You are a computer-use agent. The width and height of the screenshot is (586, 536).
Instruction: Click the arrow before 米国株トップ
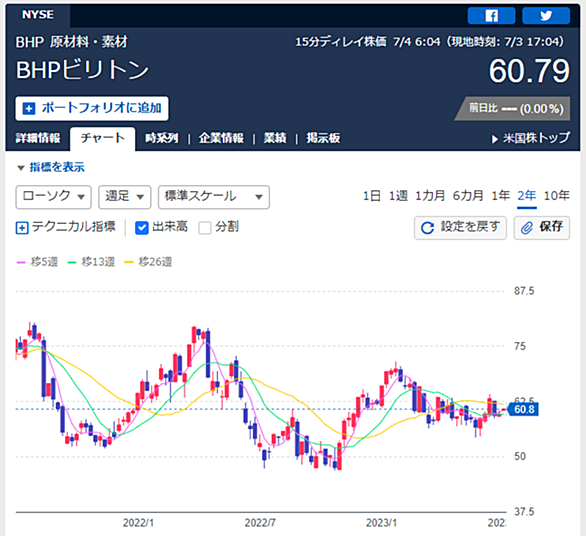494,139
